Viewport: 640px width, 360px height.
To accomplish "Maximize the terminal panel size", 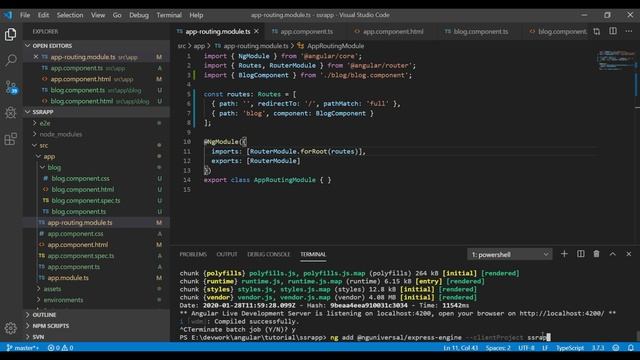I will coord(613,254).
